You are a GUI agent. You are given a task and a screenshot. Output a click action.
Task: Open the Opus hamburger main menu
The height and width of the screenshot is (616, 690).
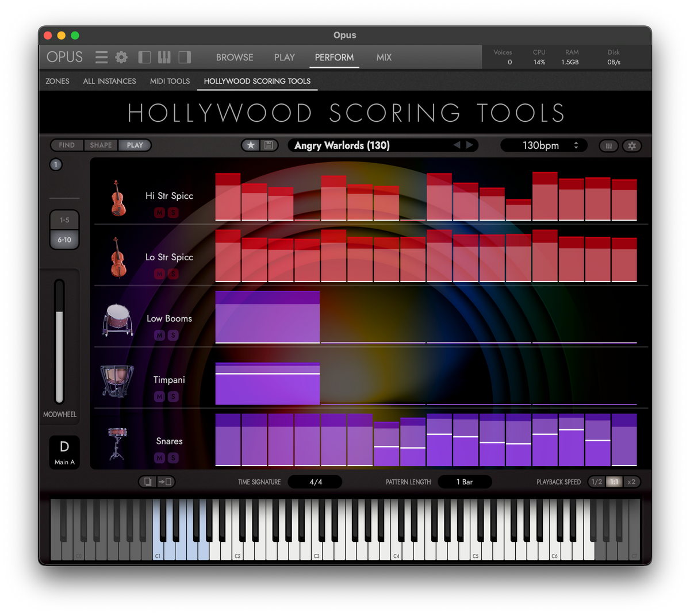click(102, 57)
